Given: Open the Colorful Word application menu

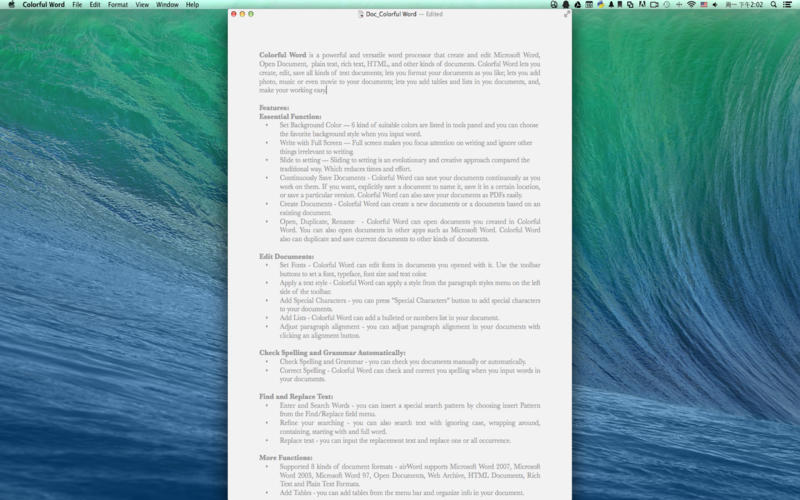Looking at the screenshot, I should [44, 5].
